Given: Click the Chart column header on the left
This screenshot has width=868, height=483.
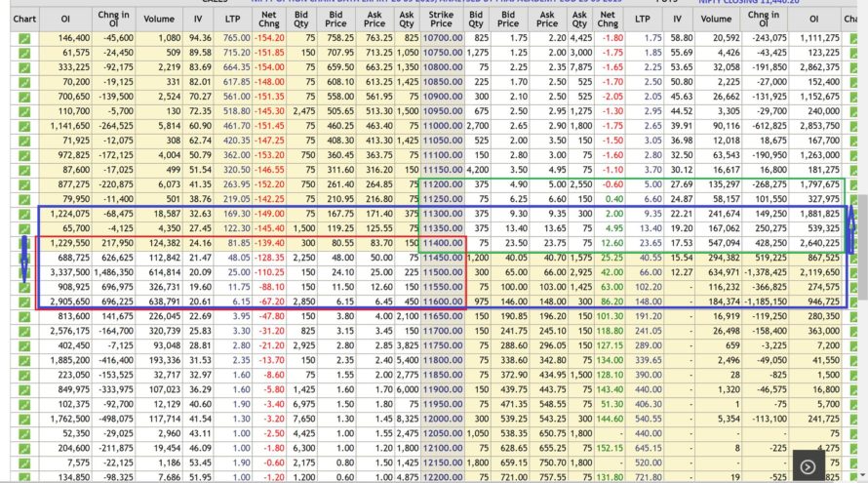Looking at the screenshot, I should [x=24, y=19].
